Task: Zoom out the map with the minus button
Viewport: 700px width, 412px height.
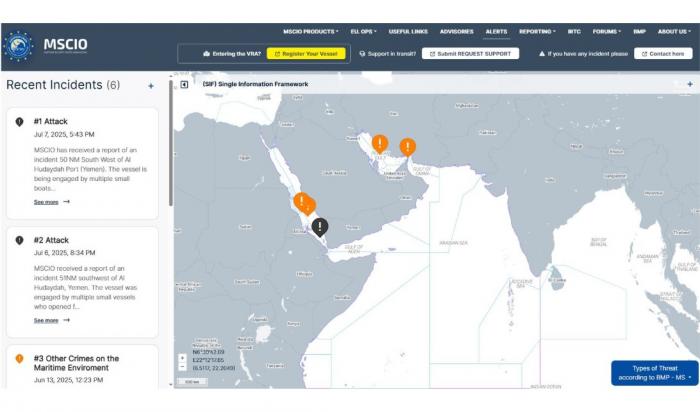Action: [x=182, y=366]
